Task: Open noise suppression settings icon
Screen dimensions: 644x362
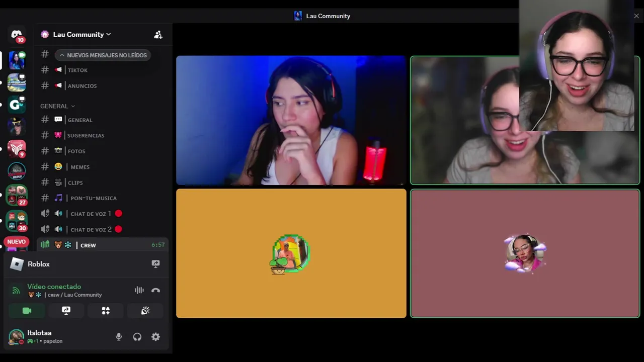Action: (x=139, y=290)
